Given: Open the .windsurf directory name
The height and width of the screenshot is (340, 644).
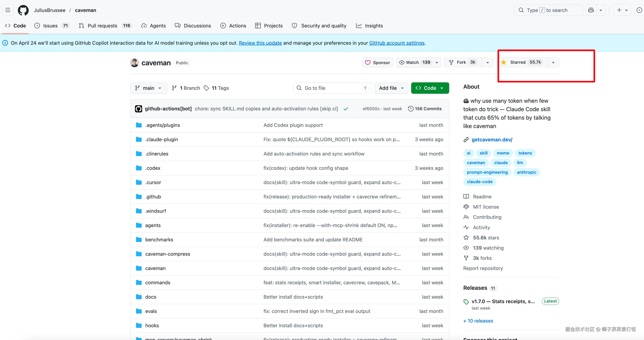Looking at the screenshot, I should [155, 211].
